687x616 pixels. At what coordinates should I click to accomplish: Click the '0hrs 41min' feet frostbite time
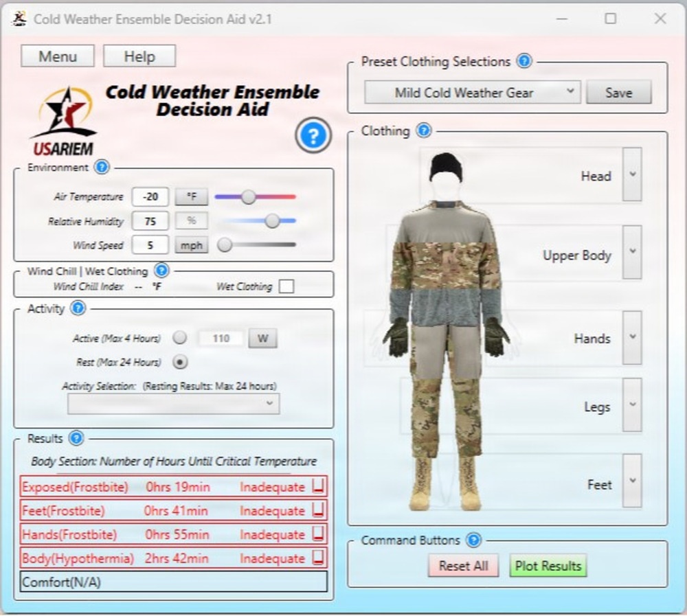tap(176, 510)
